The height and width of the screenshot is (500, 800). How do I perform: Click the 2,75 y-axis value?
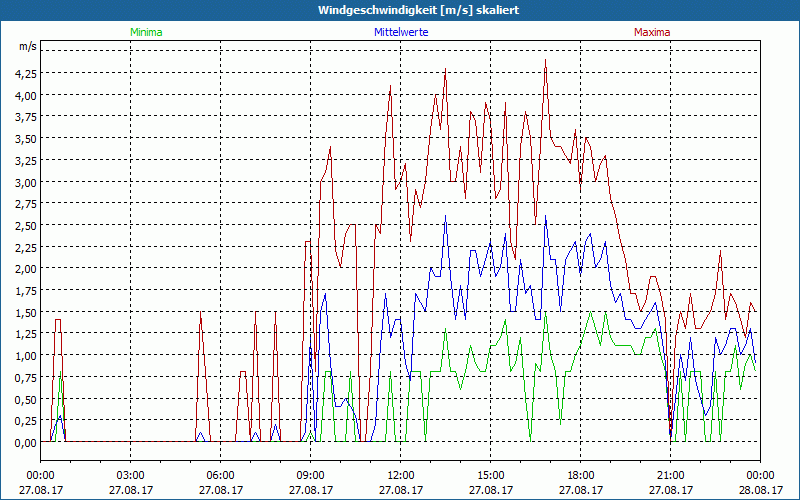pos(26,204)
